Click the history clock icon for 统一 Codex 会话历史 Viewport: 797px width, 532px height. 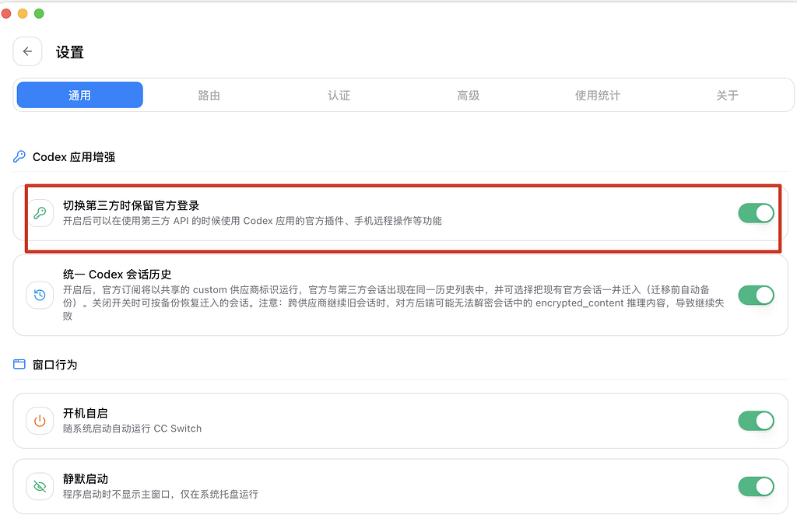[40, 295]
